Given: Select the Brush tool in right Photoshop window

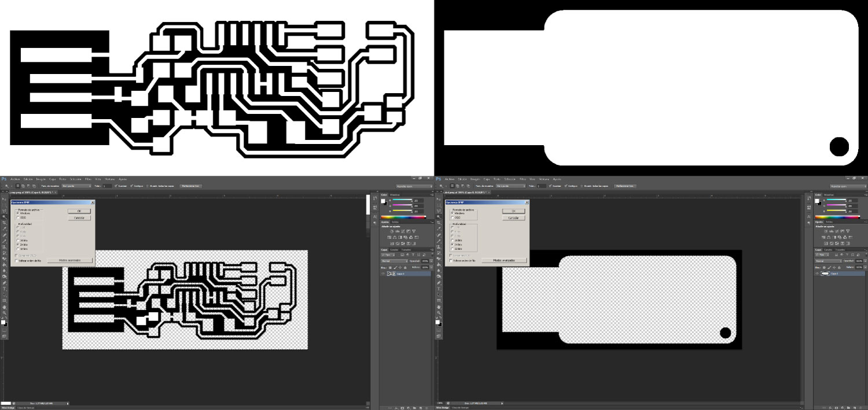Looking at the screenshot, I should coord(439,241).
